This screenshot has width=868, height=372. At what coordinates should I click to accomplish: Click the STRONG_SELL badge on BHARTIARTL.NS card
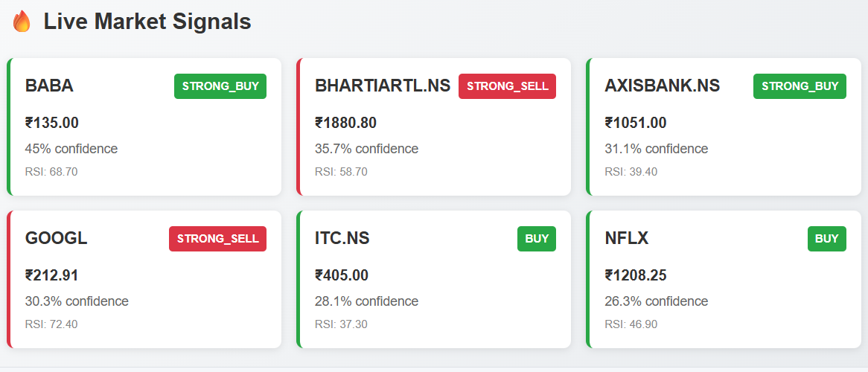(x=507, y=86)
